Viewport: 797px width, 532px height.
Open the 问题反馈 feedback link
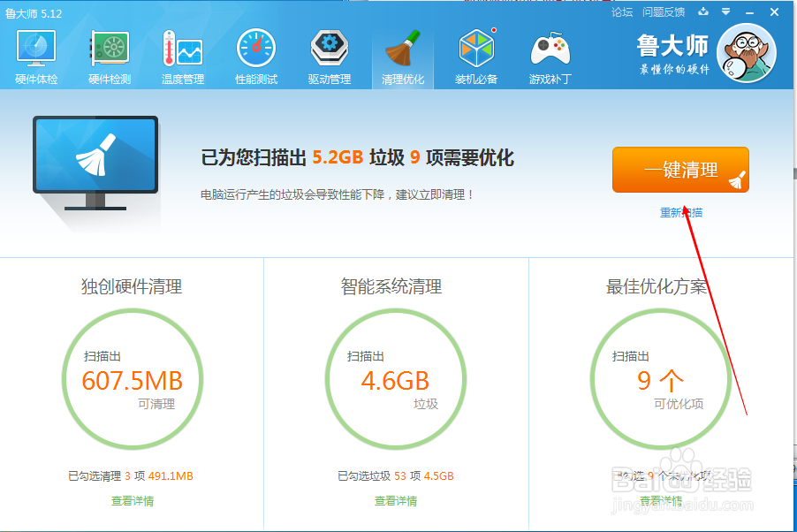tap(664, 12)
